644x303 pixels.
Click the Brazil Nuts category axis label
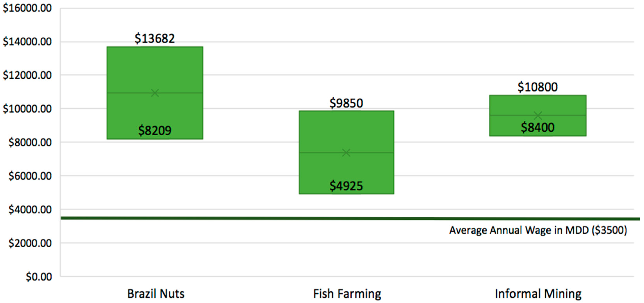[x=156, y=294]
